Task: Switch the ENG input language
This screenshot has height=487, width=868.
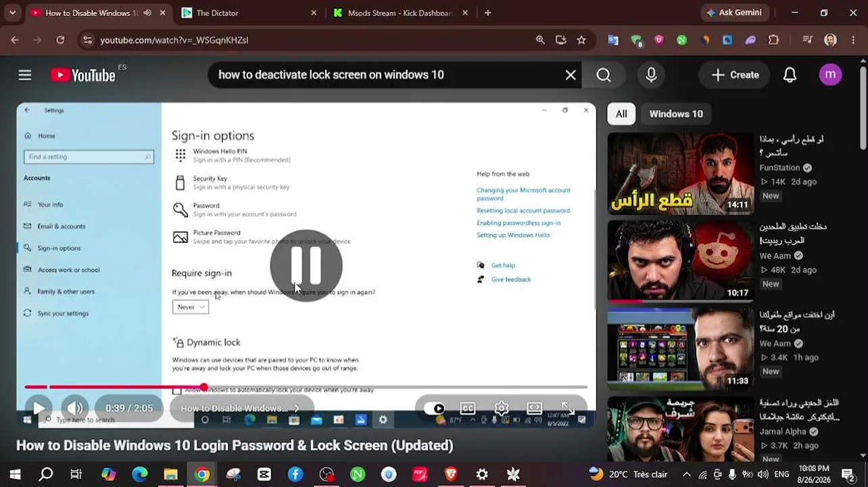Action: click(x=781, y=474)
